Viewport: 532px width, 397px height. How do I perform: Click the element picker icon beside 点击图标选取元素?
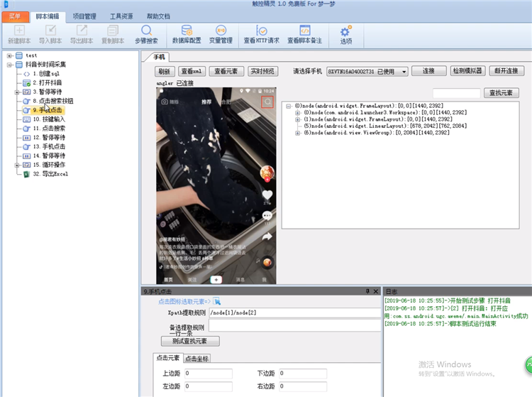(217, 302)
